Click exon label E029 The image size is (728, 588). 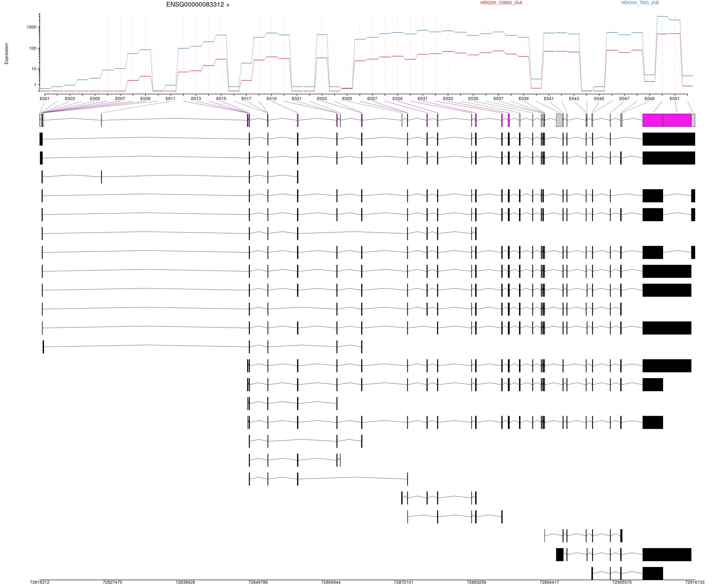pos(398,99)
